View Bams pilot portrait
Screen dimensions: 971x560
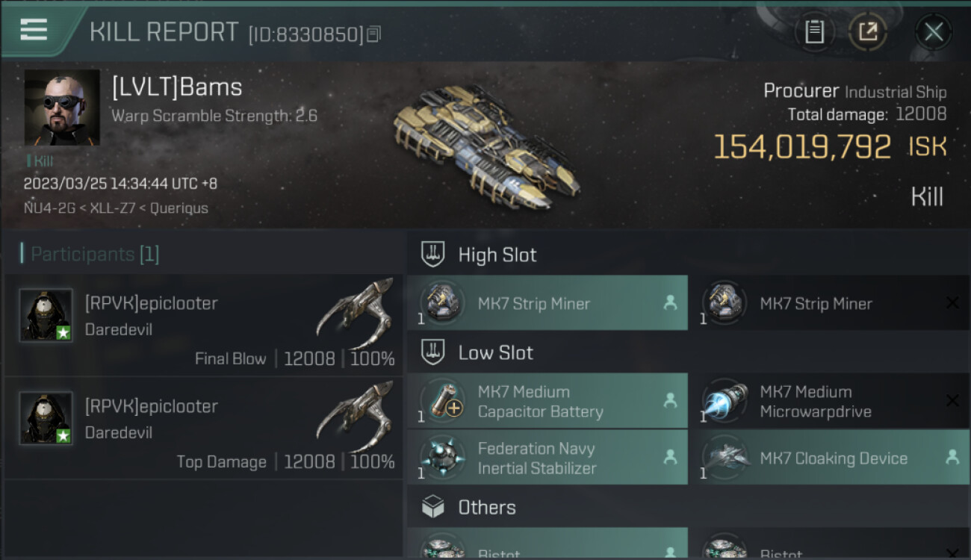tap(62, 108)
